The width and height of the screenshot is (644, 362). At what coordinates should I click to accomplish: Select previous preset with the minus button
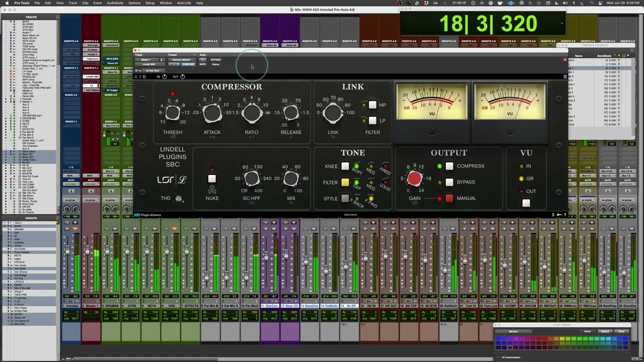(x=170, y=64)
